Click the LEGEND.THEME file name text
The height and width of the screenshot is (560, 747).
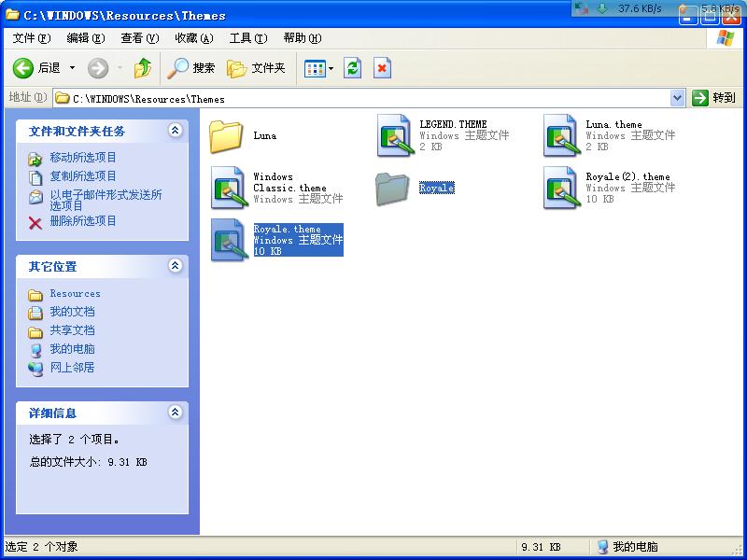point(453,124)
